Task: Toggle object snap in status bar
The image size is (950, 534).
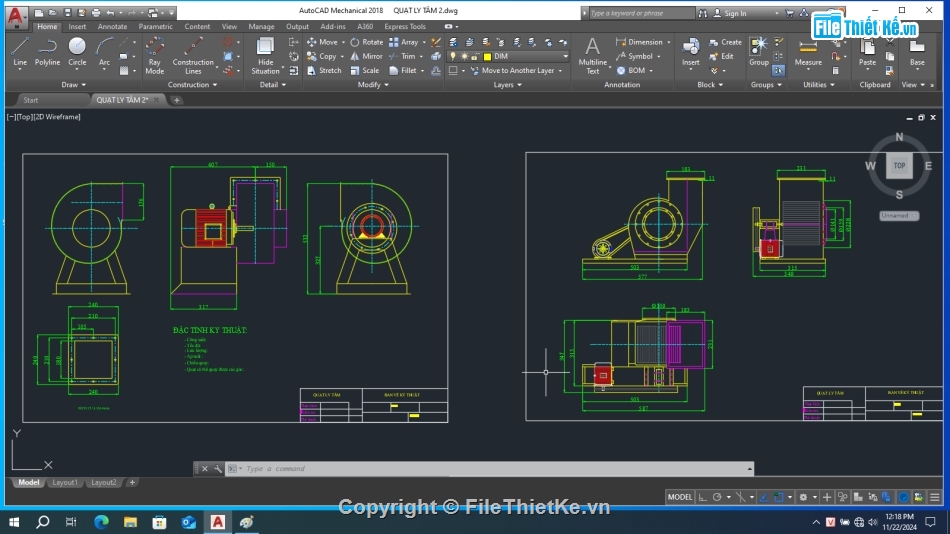Action: [x=779, y=497]
